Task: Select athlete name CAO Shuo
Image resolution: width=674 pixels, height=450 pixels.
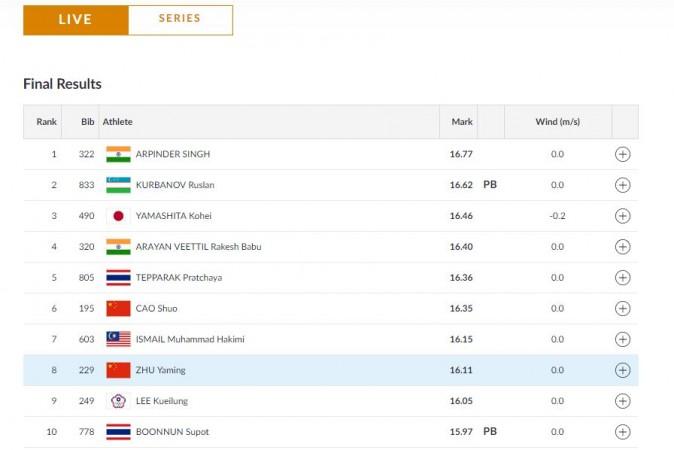Action: [156, 309]
